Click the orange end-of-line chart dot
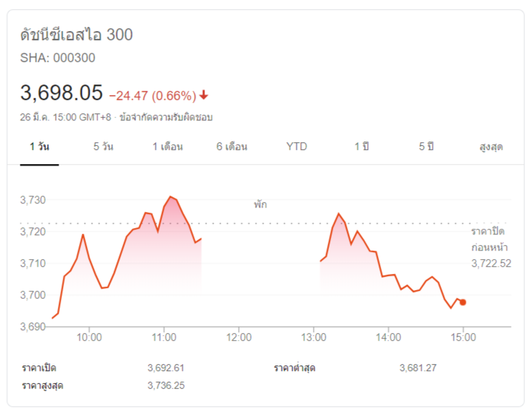The image size is (532, 414). coord(463,302)
